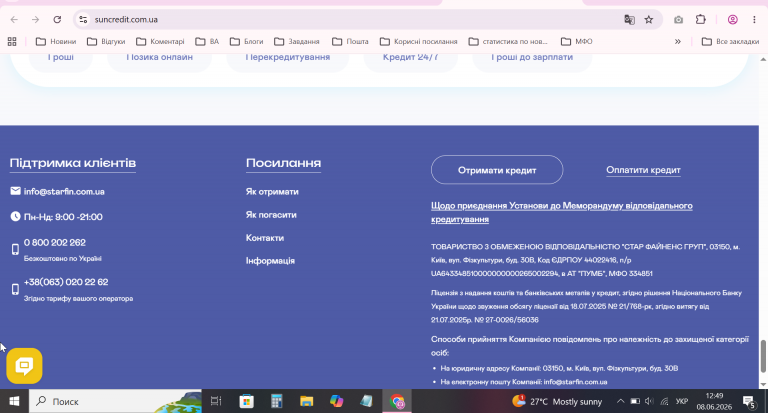Image resolution: width=768 pixels, height=413 pixels.
Task: Open Microsoft Store from the taskbar
Action: [246, 401]
